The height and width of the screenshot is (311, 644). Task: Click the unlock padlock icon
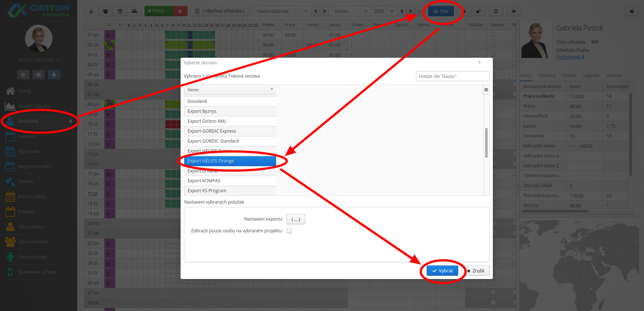click(478, 11)
